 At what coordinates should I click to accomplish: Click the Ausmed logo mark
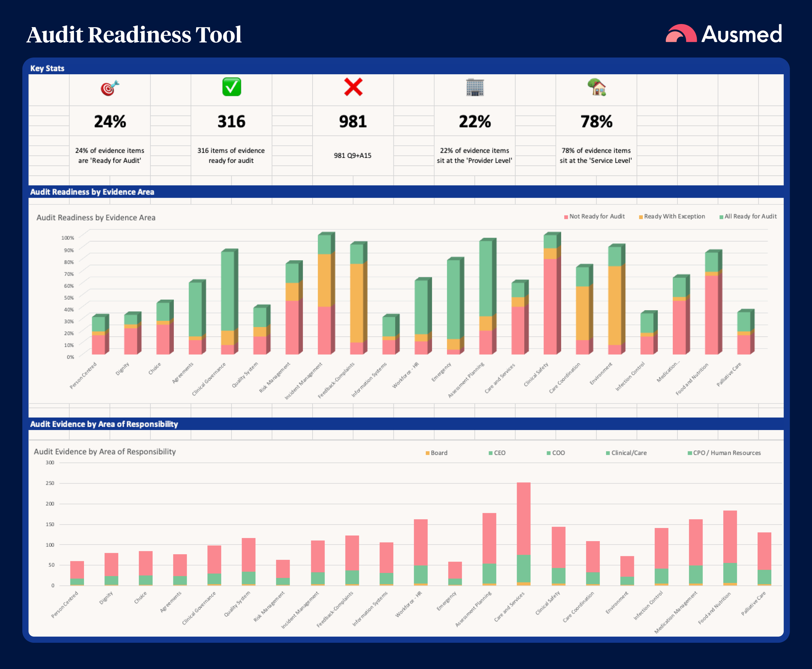(681, 33)
